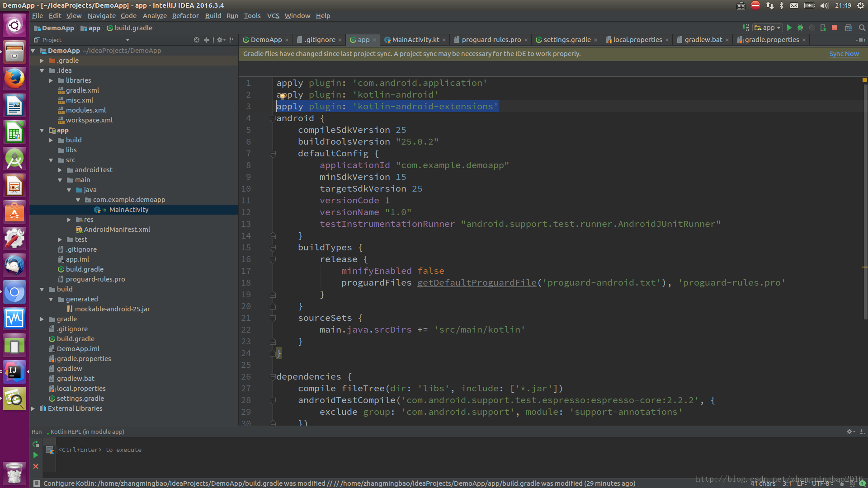
Task: Open Thunderbird mail from launcher
Action: (x=14, y=266)
